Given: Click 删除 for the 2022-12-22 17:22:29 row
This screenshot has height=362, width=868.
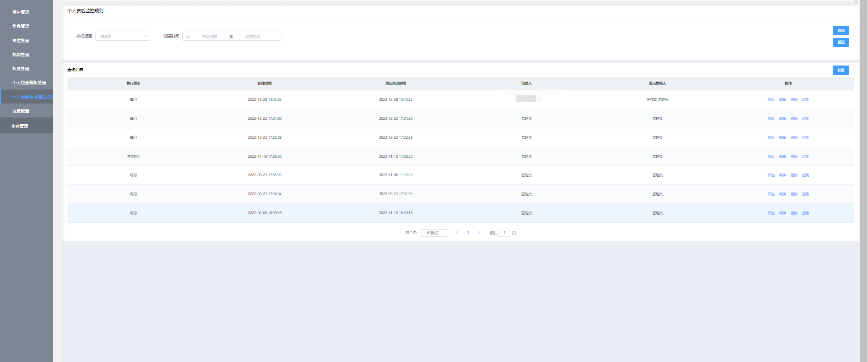Looking at the screenshot, I should (x=794, y=138).
